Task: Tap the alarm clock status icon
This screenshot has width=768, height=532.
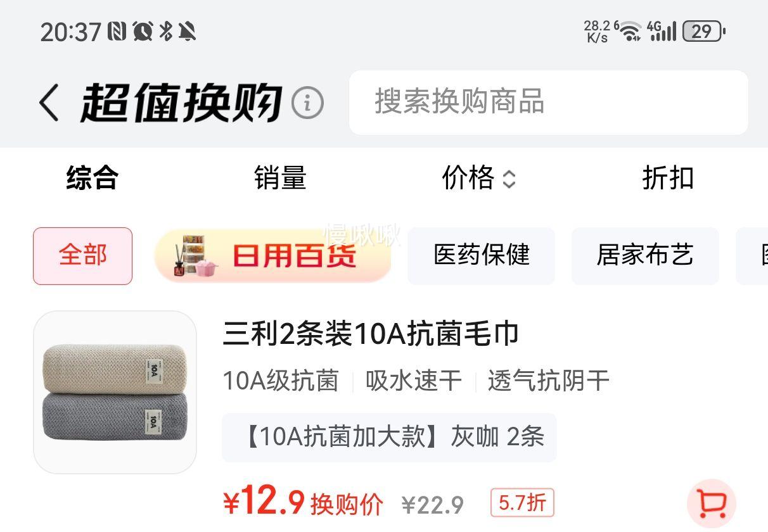Action: tap(143, 31)
